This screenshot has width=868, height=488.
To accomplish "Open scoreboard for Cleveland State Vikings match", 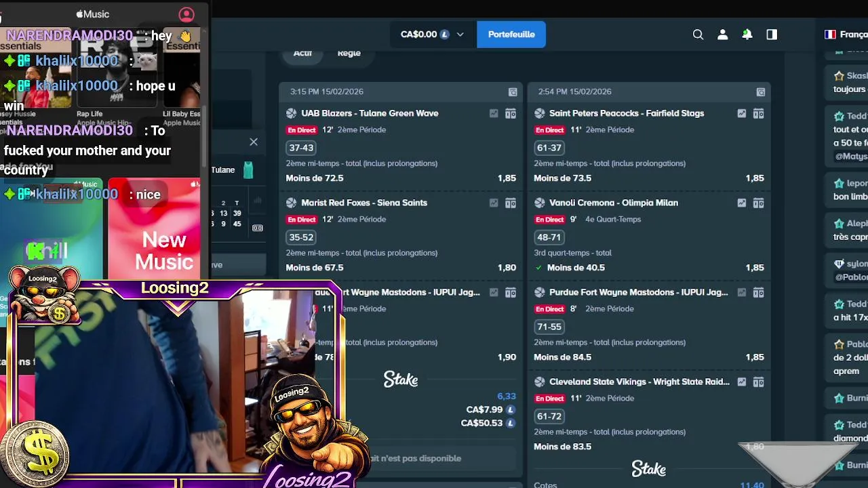I will tap(758, 382).
